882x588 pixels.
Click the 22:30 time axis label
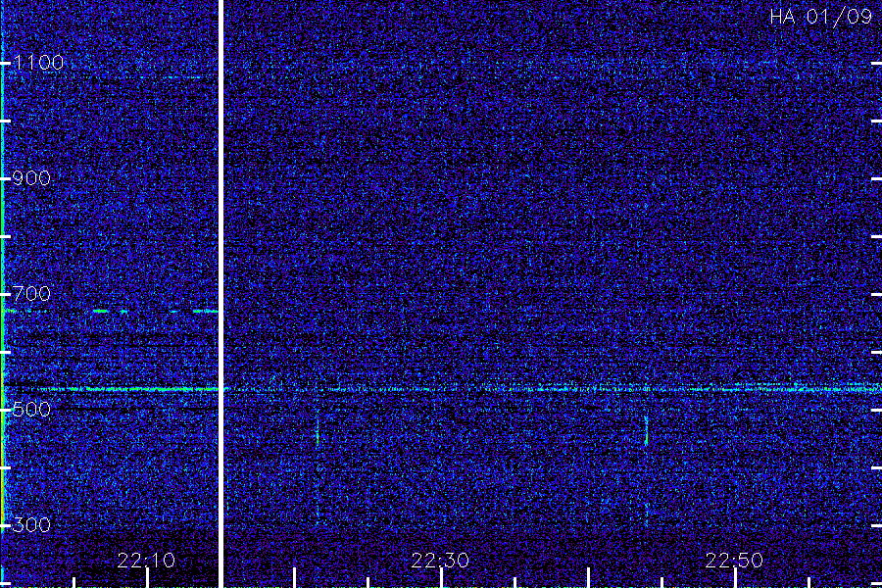440,561
